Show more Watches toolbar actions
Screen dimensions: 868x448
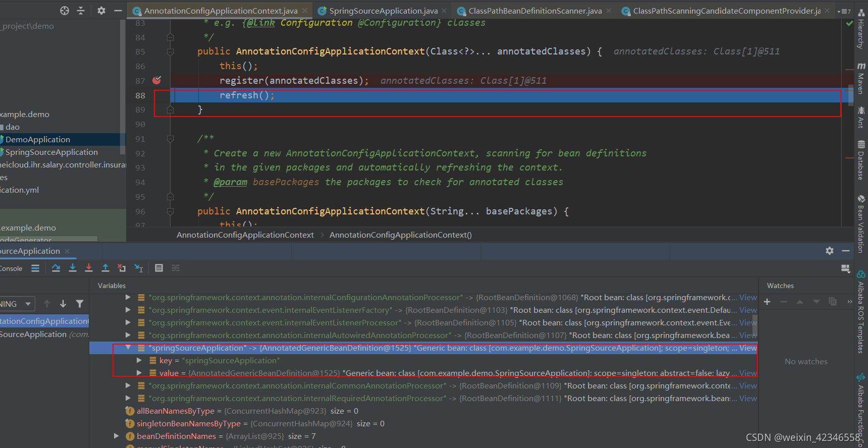pyautogui.click(x=849, y=302)
